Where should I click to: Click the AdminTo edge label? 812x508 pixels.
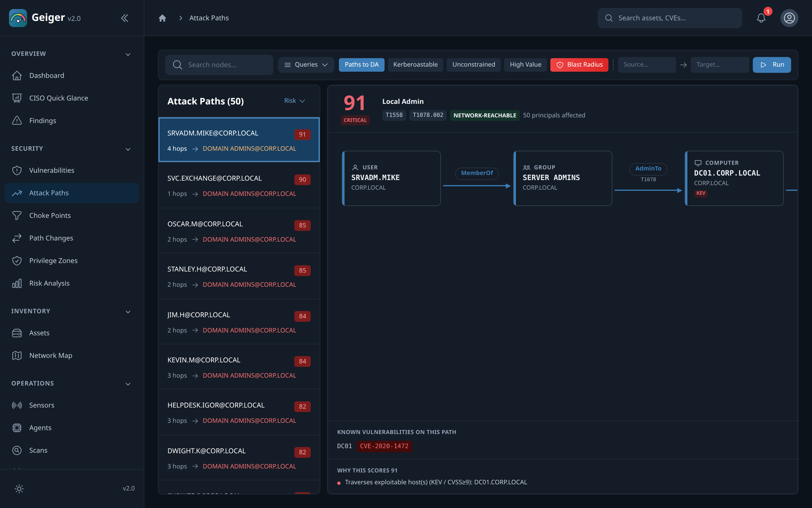tap(648, 169)
